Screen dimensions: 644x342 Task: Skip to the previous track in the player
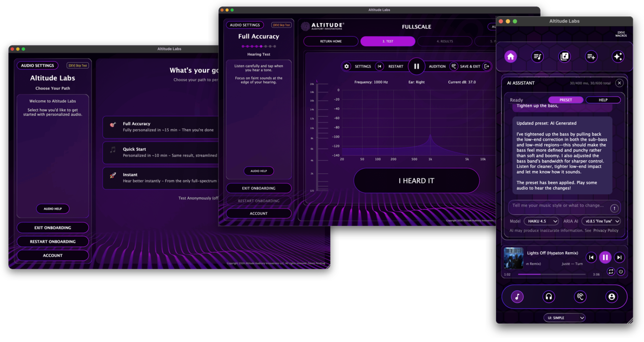pos(591,257)
